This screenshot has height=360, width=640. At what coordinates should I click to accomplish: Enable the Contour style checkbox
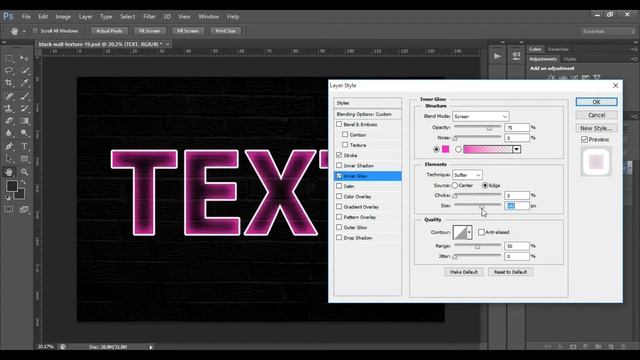coord(345,134)
